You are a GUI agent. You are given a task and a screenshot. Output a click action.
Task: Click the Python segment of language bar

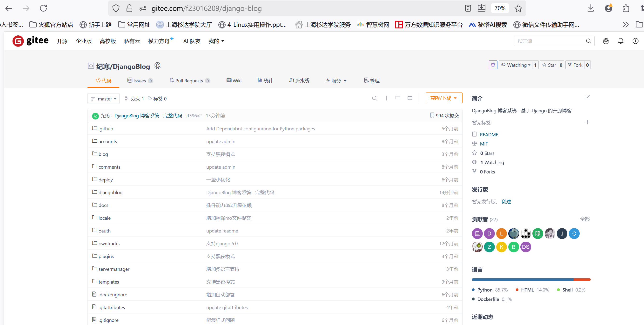(523, 279)
